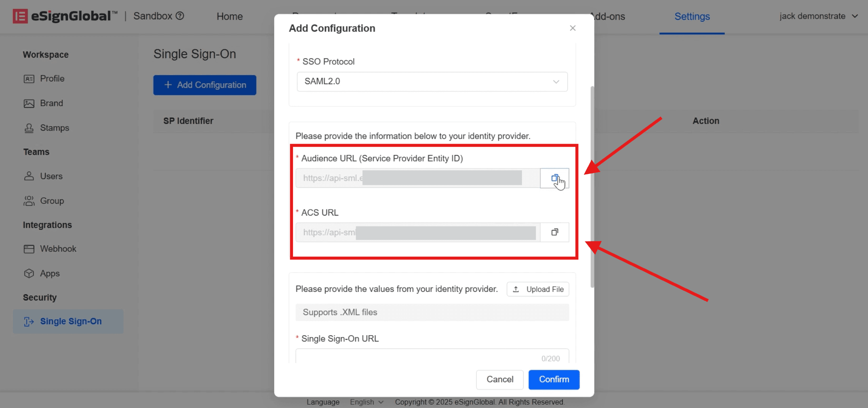The width and height of the screenshot is (868, 408).
Task: Go to the Home tab
Action: pyautogui.click(x=230, y=17)
